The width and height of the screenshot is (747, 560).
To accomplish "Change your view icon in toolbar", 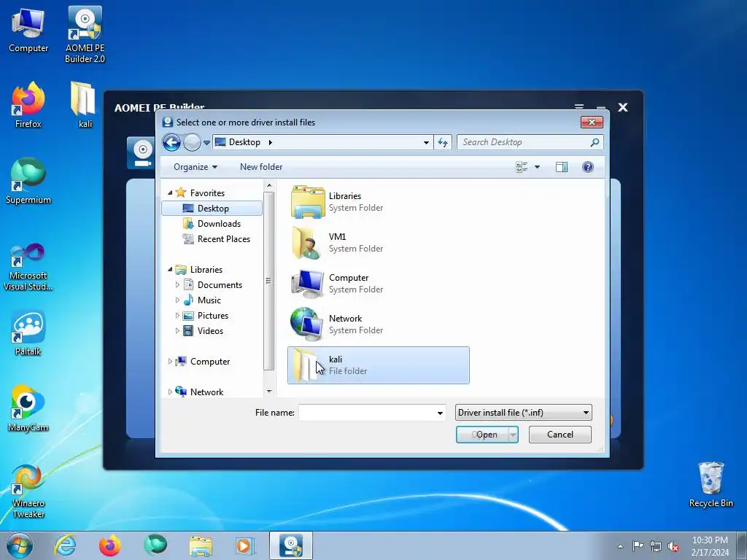I will (x=522, y=167).
